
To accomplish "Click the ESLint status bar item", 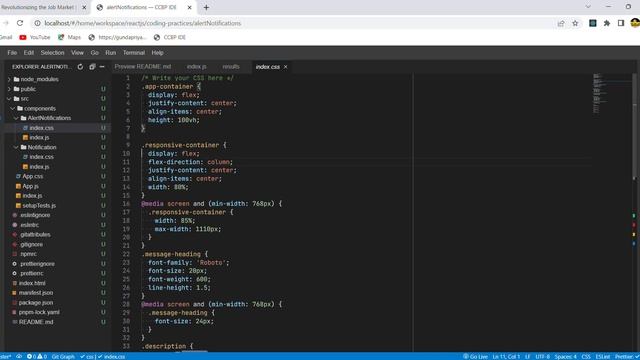I will (603, 356).
